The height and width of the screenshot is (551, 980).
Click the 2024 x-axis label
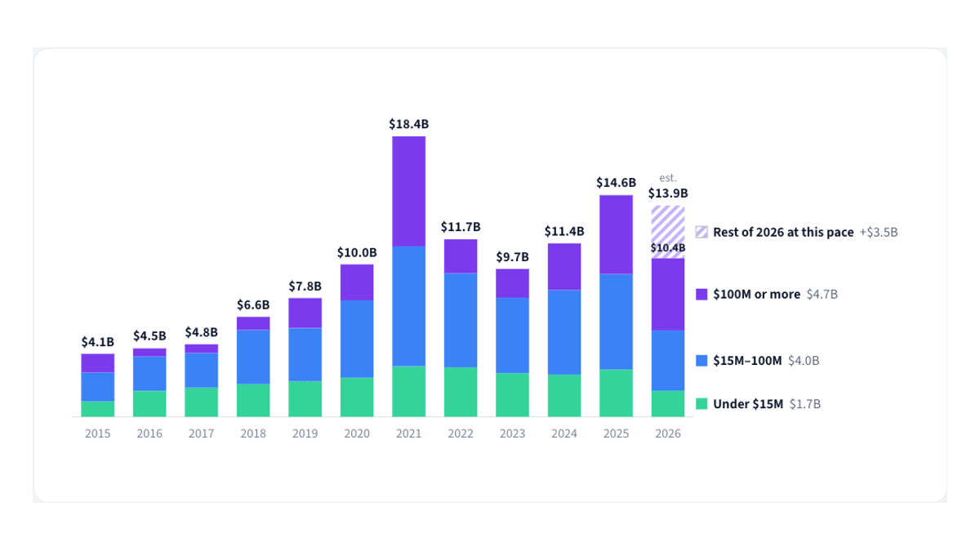(564, 433)
